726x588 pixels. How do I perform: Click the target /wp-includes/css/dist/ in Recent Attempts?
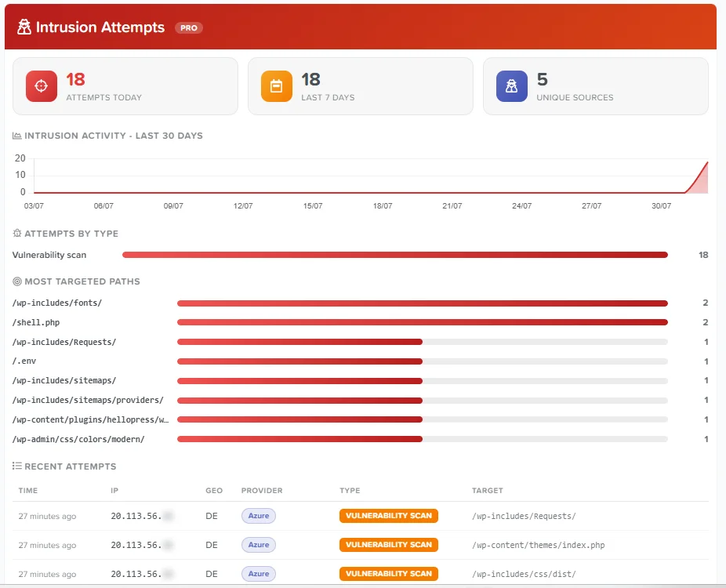[x=524, y=574]
